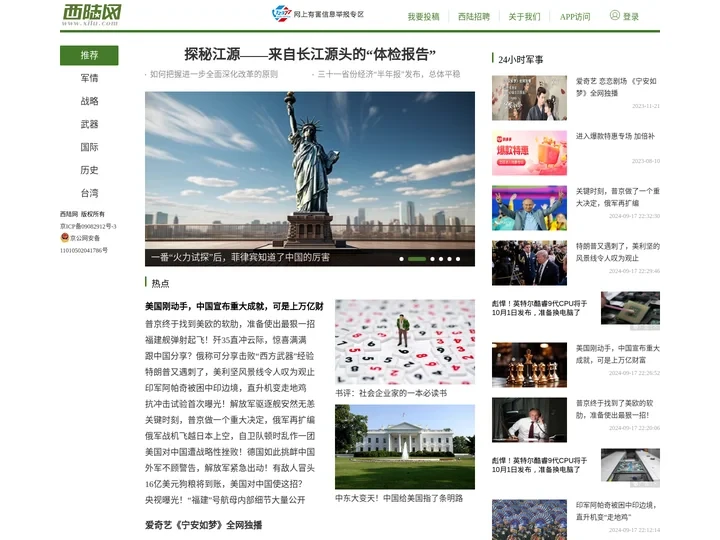The image size is (720, 540).
Task: Open 爱奇艺《宁安如梦》全网独播 bold headline
Action: click(203, 525)
